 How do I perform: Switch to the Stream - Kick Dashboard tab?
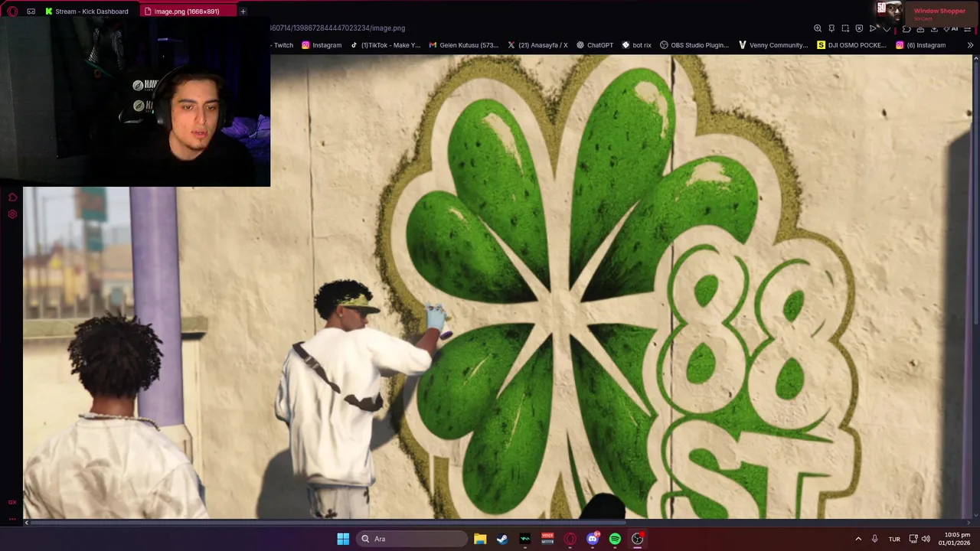tap(87, 11)
